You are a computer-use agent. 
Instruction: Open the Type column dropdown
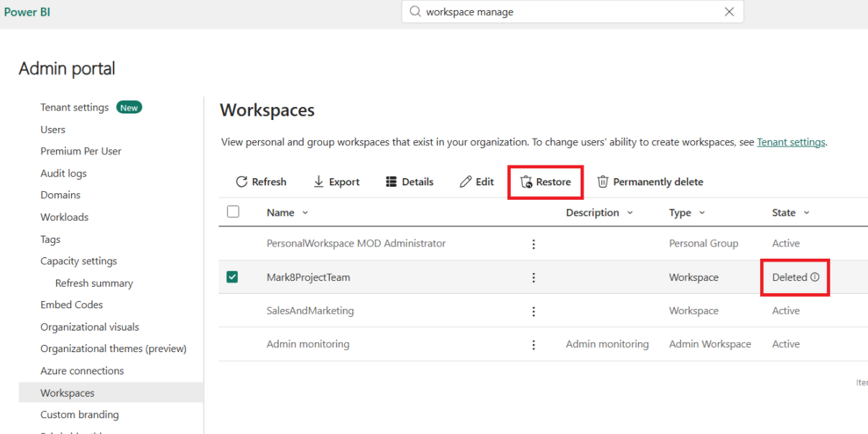click(702, 213)
